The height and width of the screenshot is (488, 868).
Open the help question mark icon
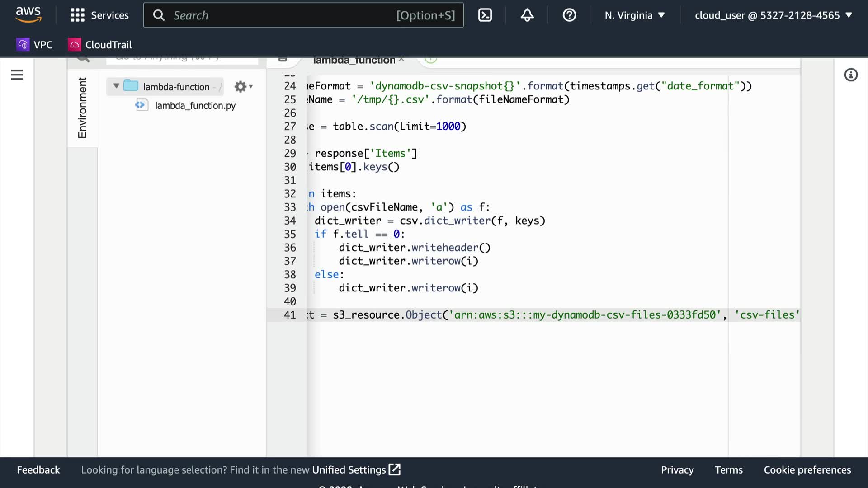click(569, 15)
